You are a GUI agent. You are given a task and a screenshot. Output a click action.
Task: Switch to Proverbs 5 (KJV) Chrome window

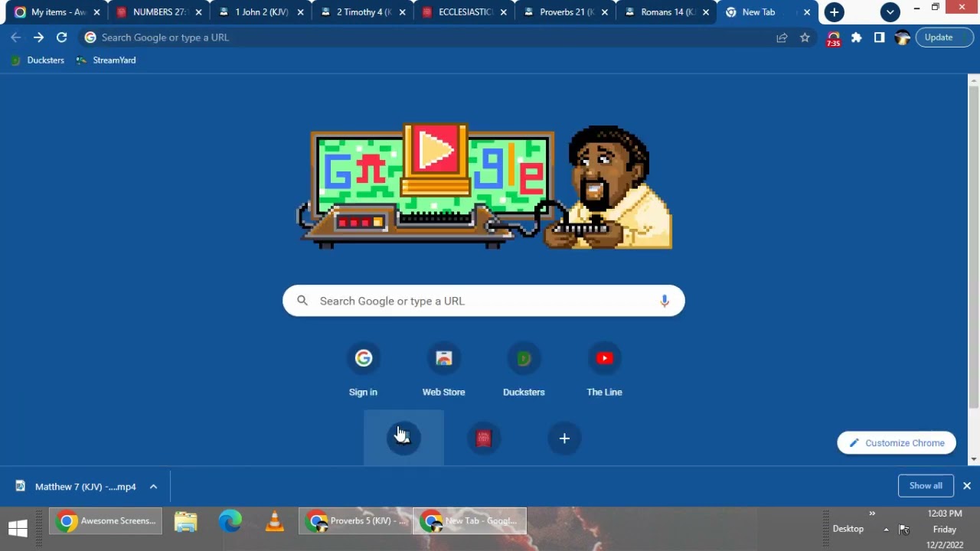[356, 521]
